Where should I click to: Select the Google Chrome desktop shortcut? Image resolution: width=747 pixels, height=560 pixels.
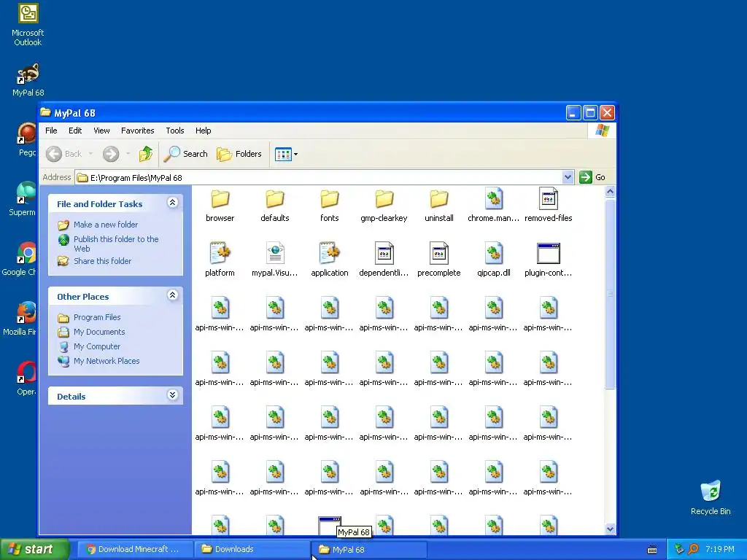point(19,259)
